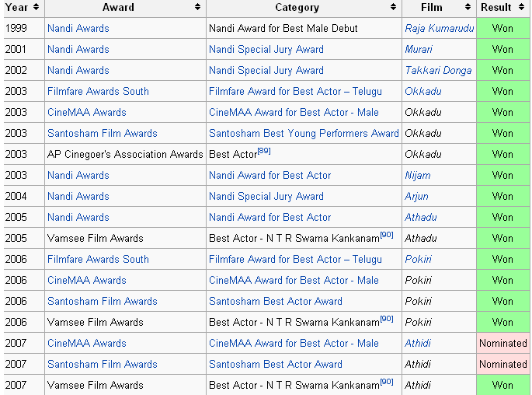Follow the Murari film link
532x395 pixels.
[419, 50]
